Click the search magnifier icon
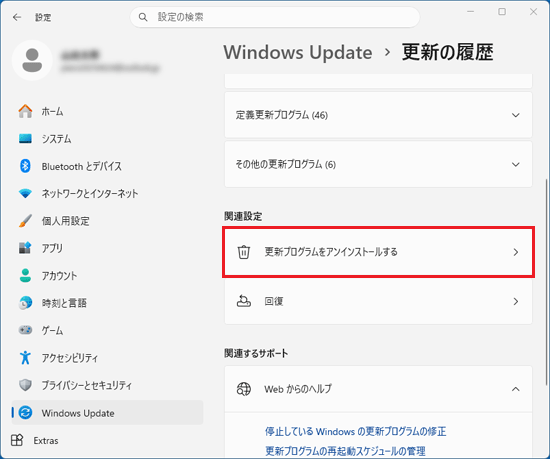The width and height of the screenshot is (550, 459). [x=143, y=17]
